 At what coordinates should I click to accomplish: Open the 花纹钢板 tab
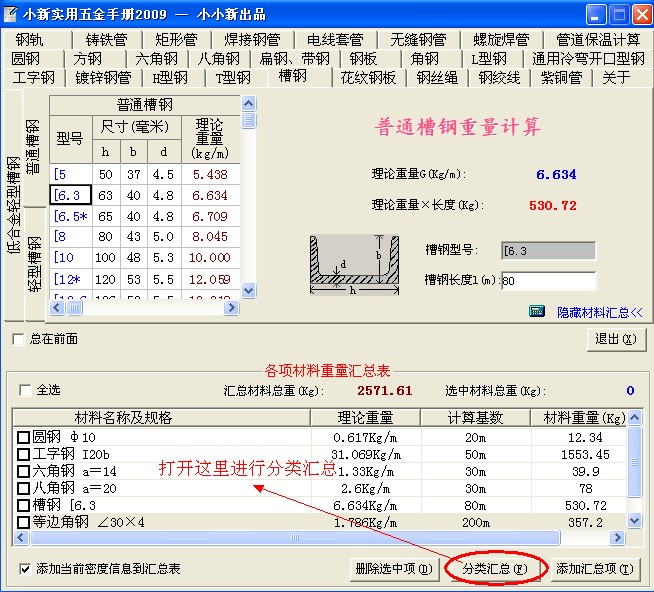368,78
